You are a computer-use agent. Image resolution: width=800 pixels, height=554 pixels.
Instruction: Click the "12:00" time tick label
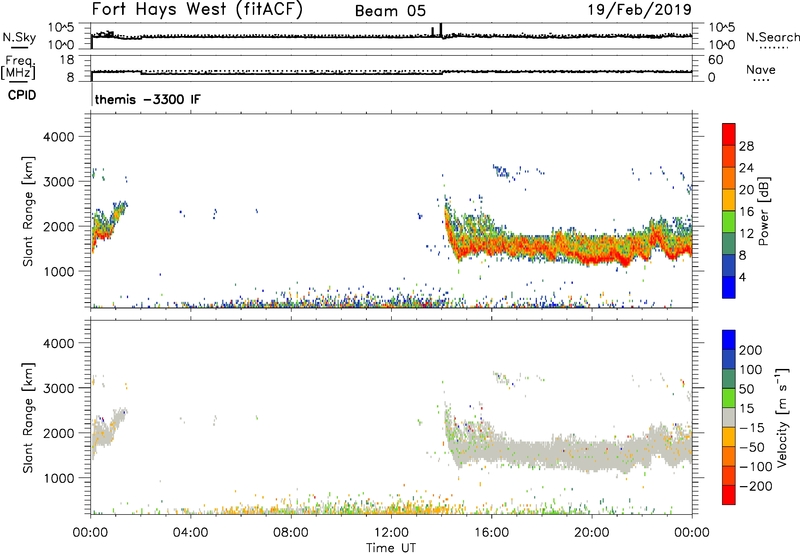391,533
